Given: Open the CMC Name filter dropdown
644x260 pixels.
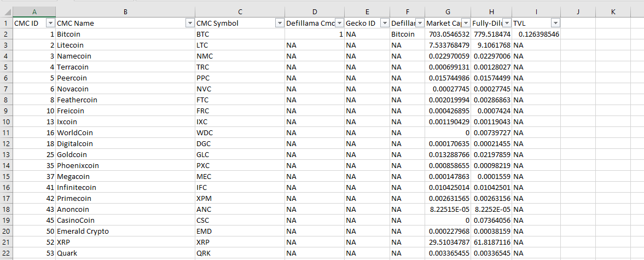Looking at the screenshot, I should (x=190, y=24).
